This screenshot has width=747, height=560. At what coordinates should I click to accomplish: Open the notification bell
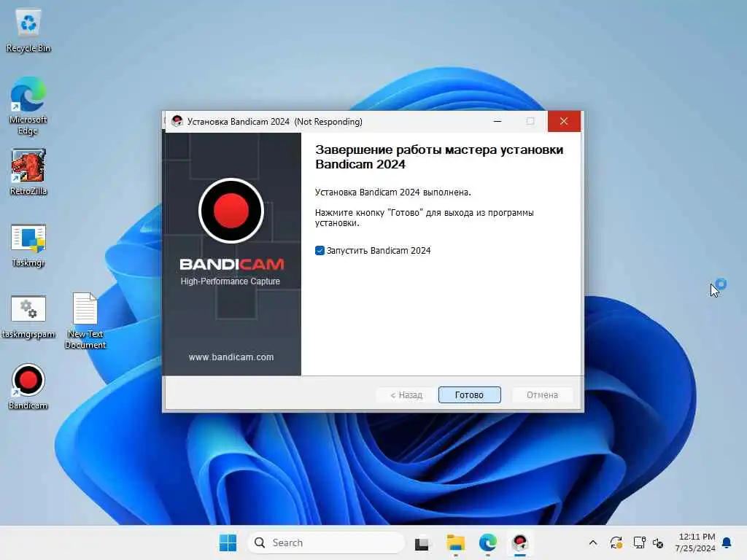tap(727, 542)
